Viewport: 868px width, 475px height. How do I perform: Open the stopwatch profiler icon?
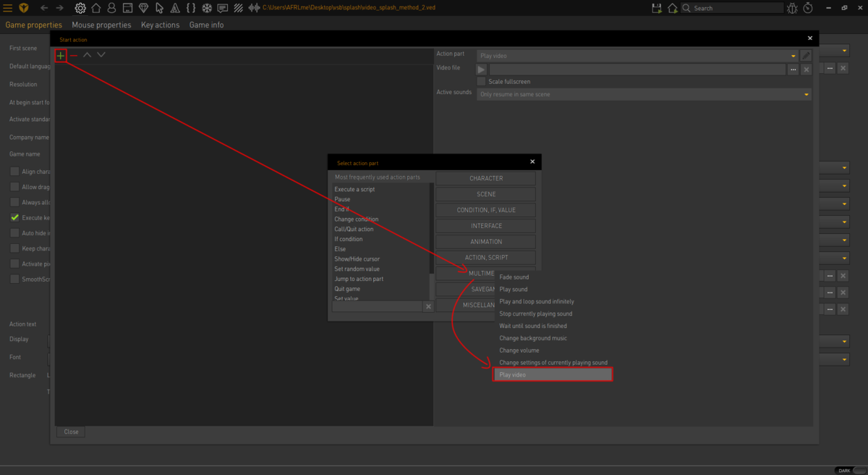click(809, 8)
